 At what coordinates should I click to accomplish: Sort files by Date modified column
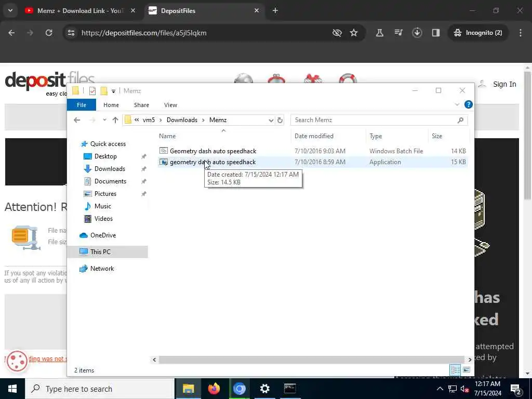pos(314,136)
